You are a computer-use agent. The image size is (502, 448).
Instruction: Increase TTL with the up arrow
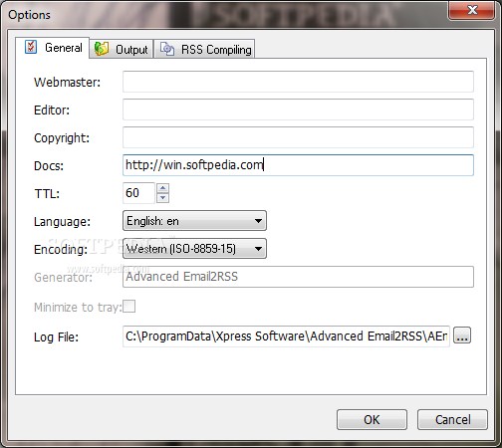[x=162, y=188]
